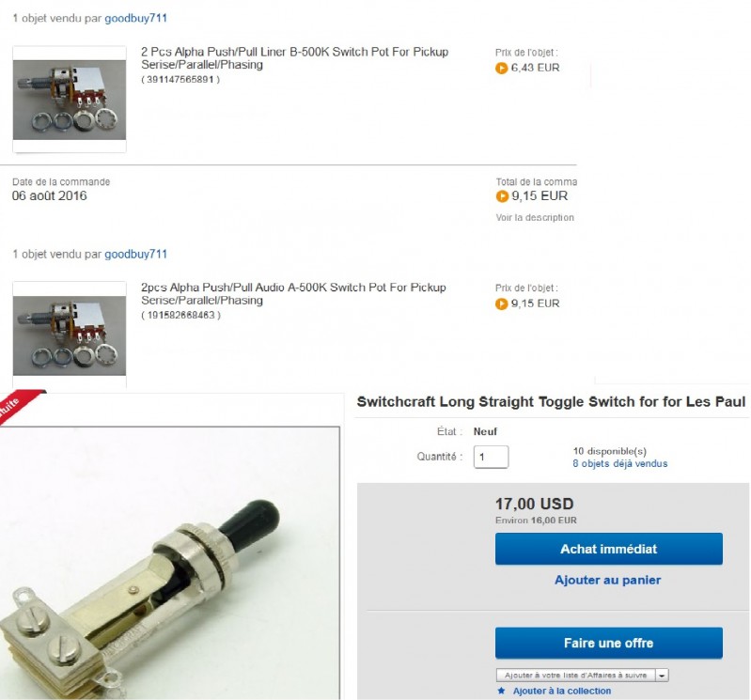Image resolution: width=751 pixels, height=700 pixels.
Task: Click the orange icon beside order total 9,15 EUR
Action: coord(502,196)
